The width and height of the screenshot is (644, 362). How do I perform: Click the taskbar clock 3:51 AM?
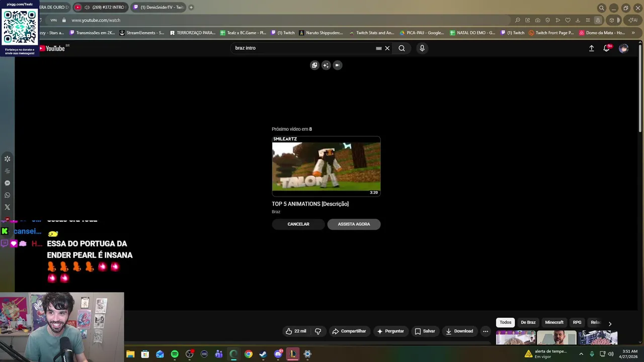[x=630, y=354]
